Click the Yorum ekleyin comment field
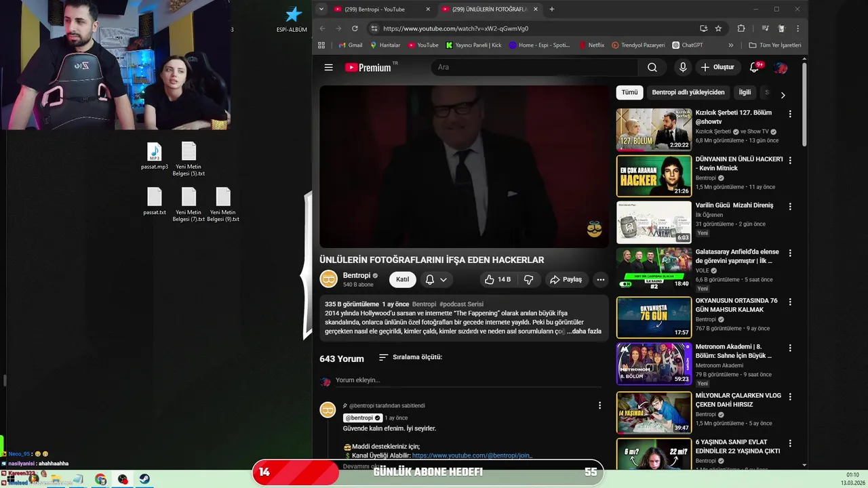The height and width of the screenshot is (488, 868). point(468,380)
